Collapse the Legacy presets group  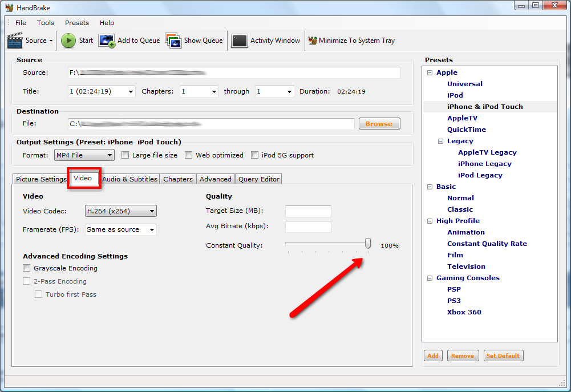[x=440, y=141]
